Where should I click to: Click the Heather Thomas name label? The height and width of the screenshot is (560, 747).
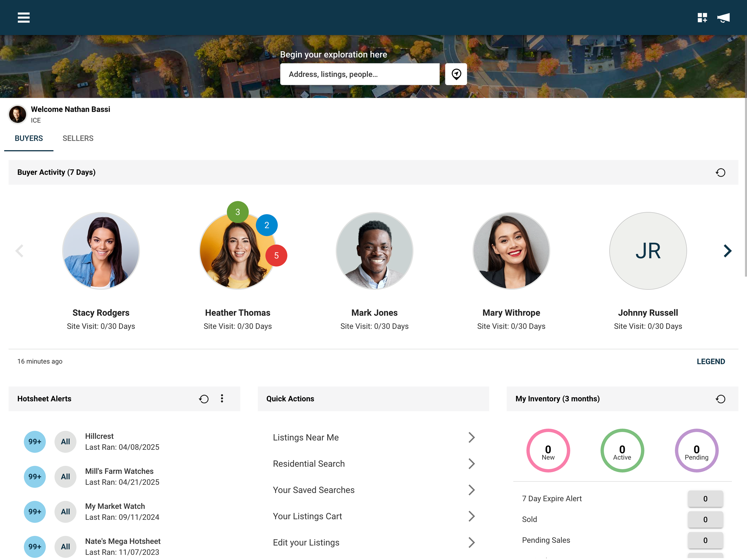(238, 313)
